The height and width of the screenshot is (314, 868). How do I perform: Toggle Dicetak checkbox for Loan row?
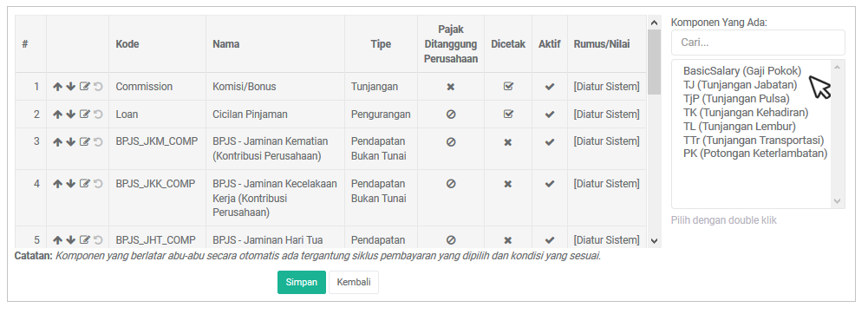[x=508, y=114]
